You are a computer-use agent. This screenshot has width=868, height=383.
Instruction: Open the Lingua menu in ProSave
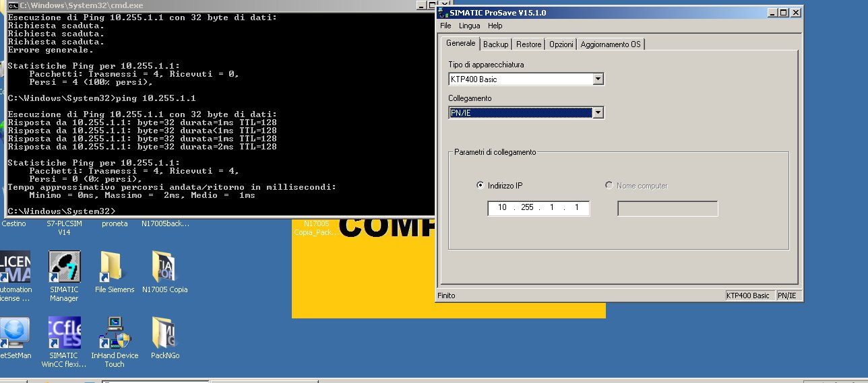tap(470, 26)
